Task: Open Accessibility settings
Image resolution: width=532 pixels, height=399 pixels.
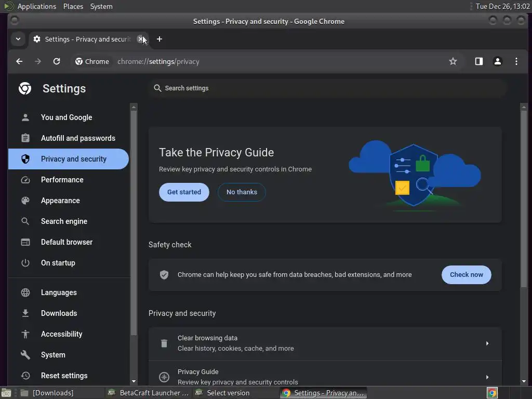Action: tap(69, 334)
